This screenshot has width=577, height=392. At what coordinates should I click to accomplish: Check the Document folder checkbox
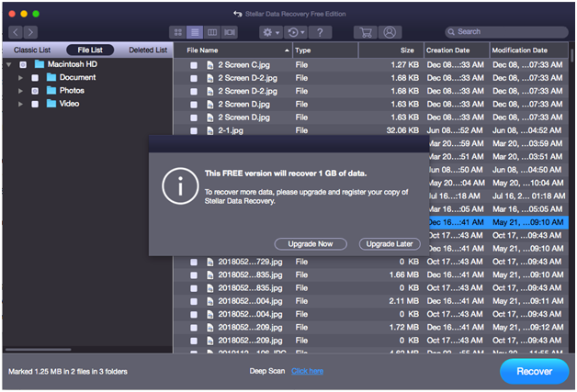pos(35,78)
